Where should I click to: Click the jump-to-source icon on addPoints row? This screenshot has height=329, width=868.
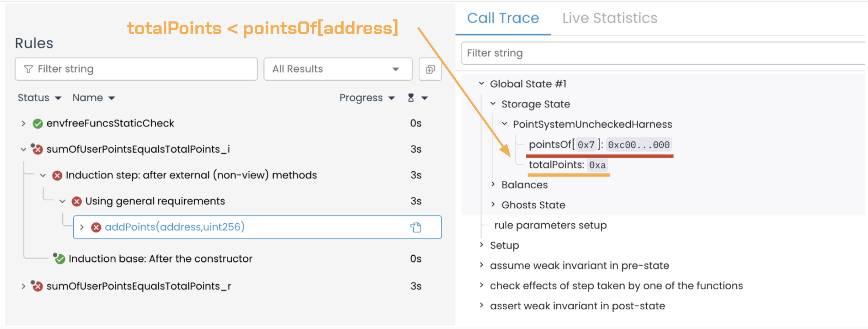[416, 227]
